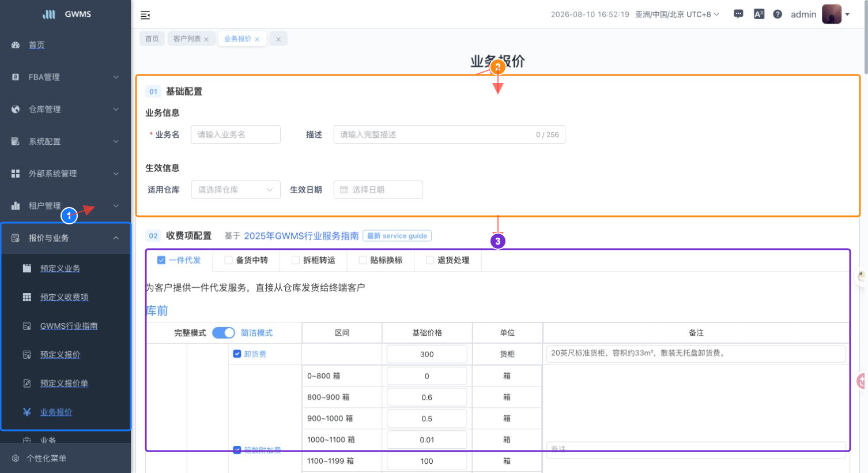The width and height of the screenshot is (868, 473).
Task: Open 首页 home in the sidebar
Action: pyautogui.click(x=37, y=45)
